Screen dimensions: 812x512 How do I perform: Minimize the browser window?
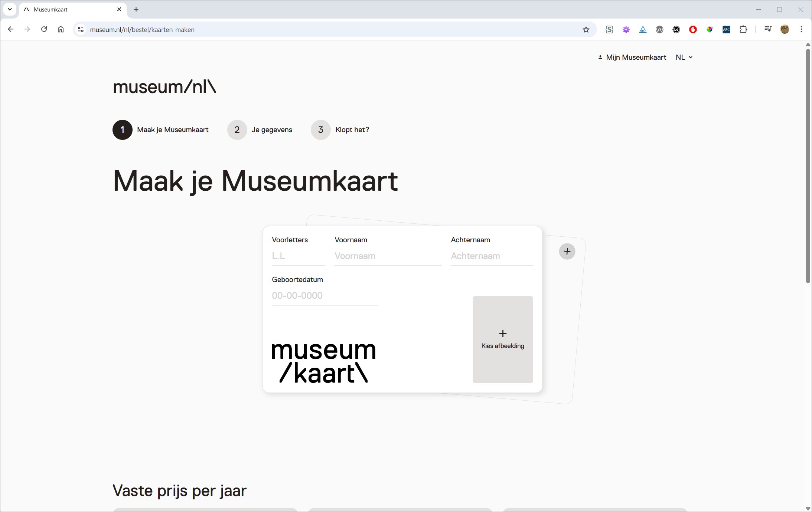[x=759, y=9]
